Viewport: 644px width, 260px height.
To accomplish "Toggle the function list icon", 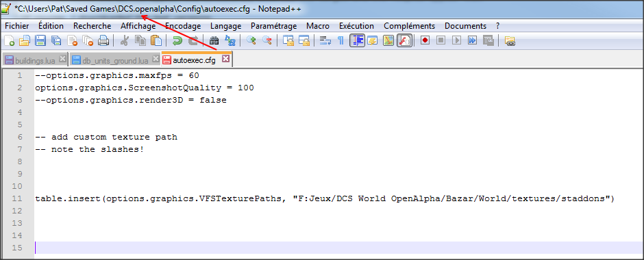I will coord(404,40).
